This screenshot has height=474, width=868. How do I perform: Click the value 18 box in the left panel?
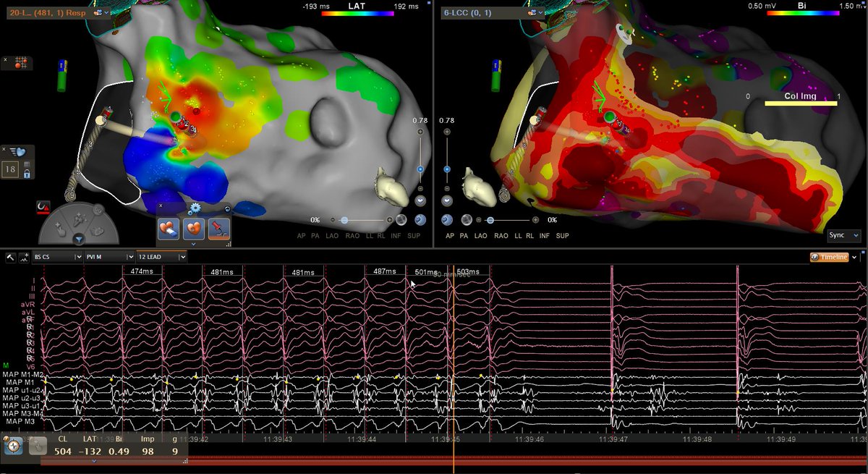click(11, 170)
